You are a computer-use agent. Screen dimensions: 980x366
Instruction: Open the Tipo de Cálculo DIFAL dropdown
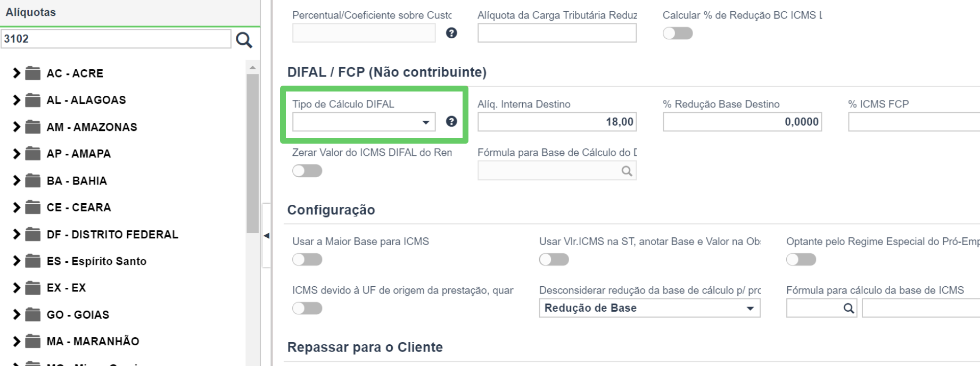coord(364,122)
